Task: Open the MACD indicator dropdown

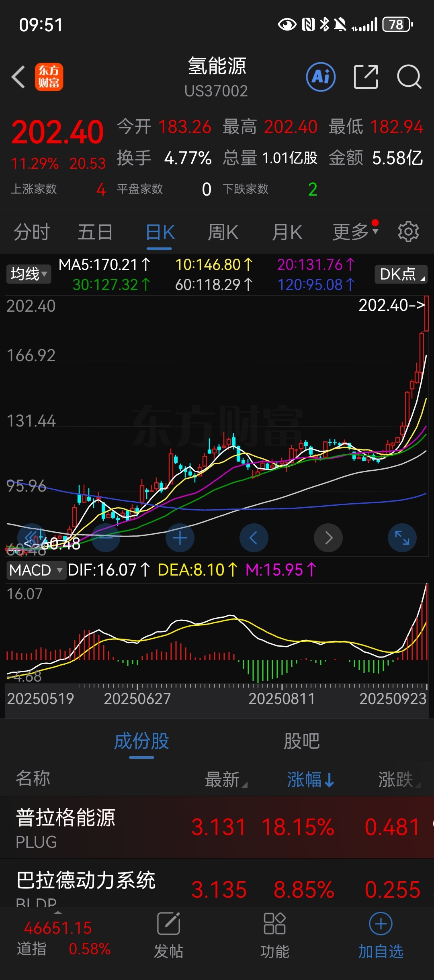Action: click(36, 570)
